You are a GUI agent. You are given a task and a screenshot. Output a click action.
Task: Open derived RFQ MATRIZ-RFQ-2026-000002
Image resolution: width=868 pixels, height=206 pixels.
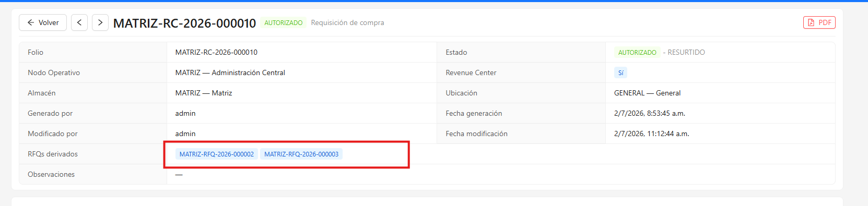(x=217, y=154)
